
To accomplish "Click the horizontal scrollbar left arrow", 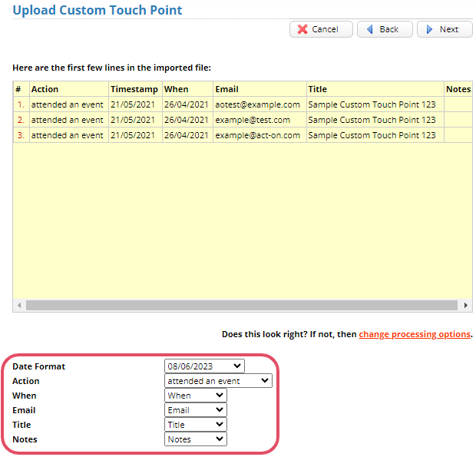I will click(19, 305).
